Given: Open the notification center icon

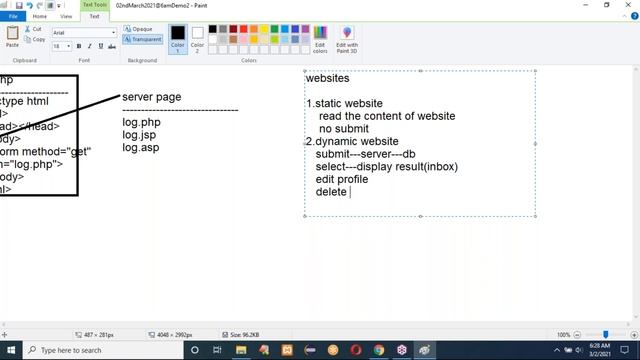Looking at the screenshot, I should (624, 350).
